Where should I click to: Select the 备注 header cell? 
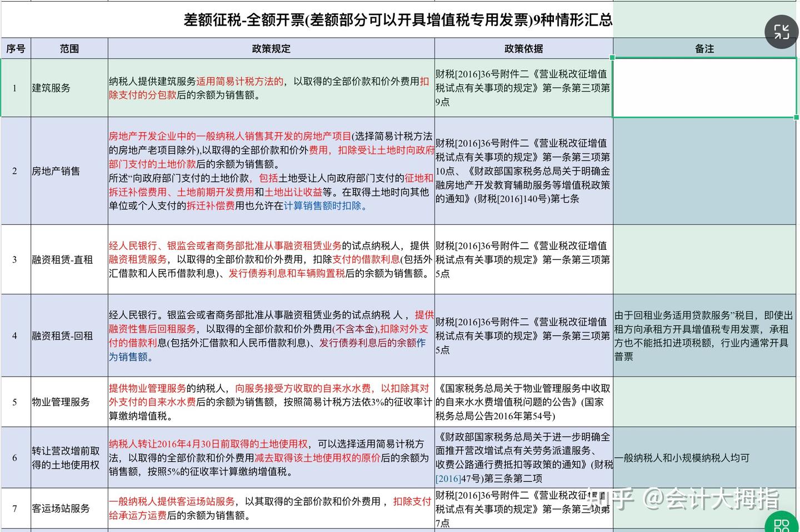[704, 49]
